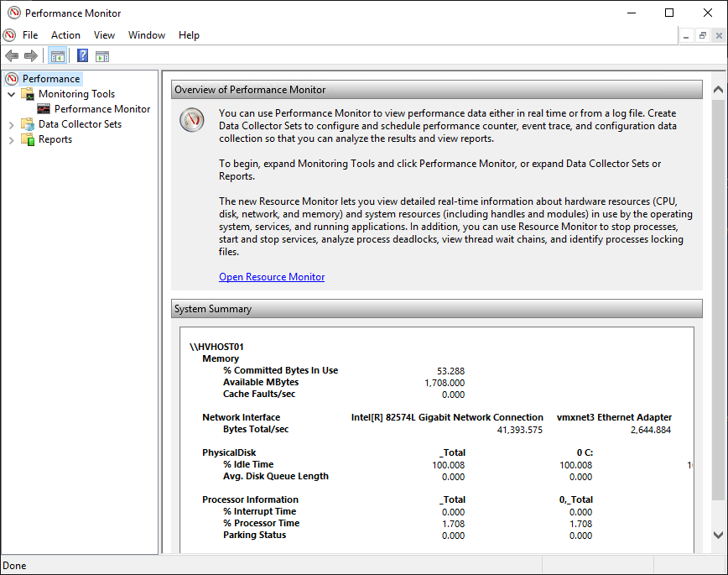The width and height of the screenshot is (728, 575).
Task: Click the Back arrow toolbar icon
Action: coord(12,56)
